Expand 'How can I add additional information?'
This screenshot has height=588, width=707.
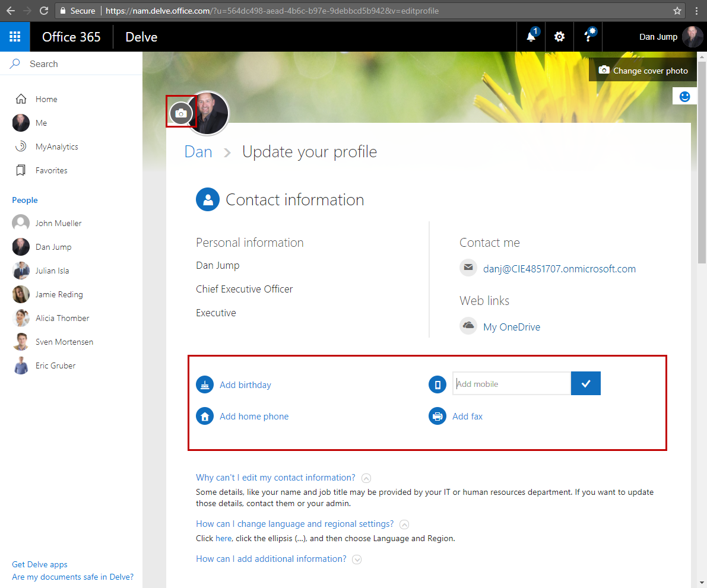pos(357,559)
